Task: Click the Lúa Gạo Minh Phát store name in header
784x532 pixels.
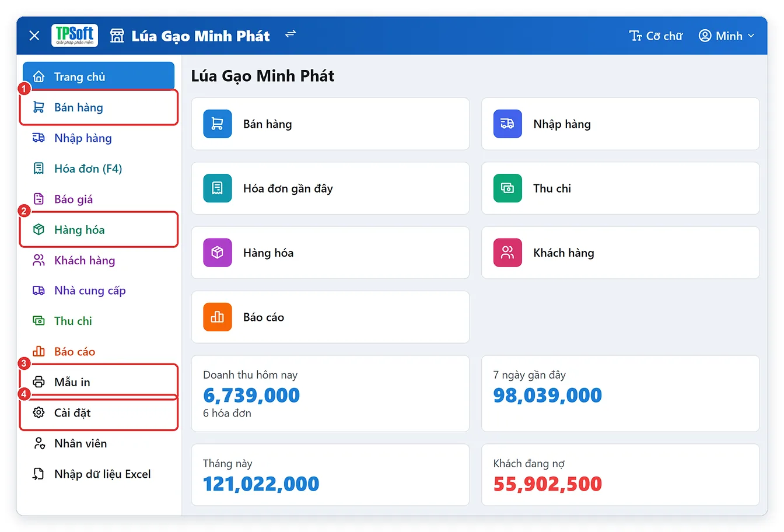Action: point(201,36)
